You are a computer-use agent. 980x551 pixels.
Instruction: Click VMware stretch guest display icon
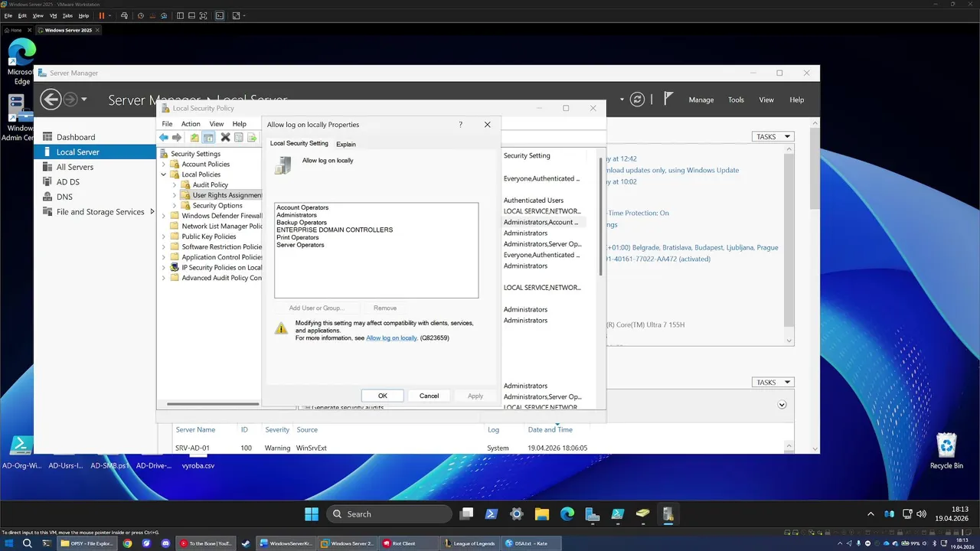236,15
